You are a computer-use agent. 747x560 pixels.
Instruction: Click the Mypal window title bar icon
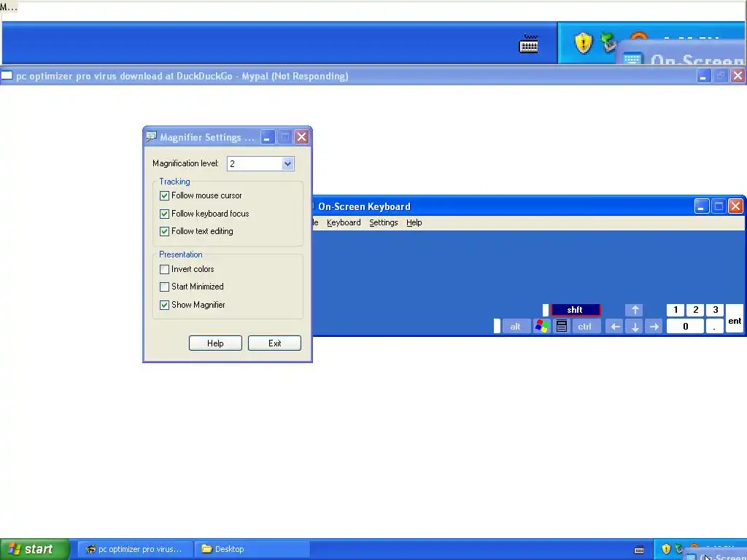(7, 75)
